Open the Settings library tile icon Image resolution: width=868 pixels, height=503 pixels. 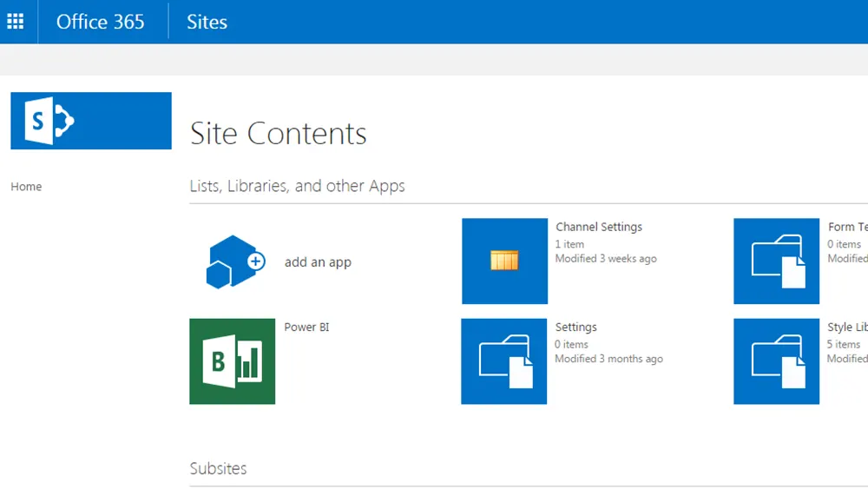(503, 361)
